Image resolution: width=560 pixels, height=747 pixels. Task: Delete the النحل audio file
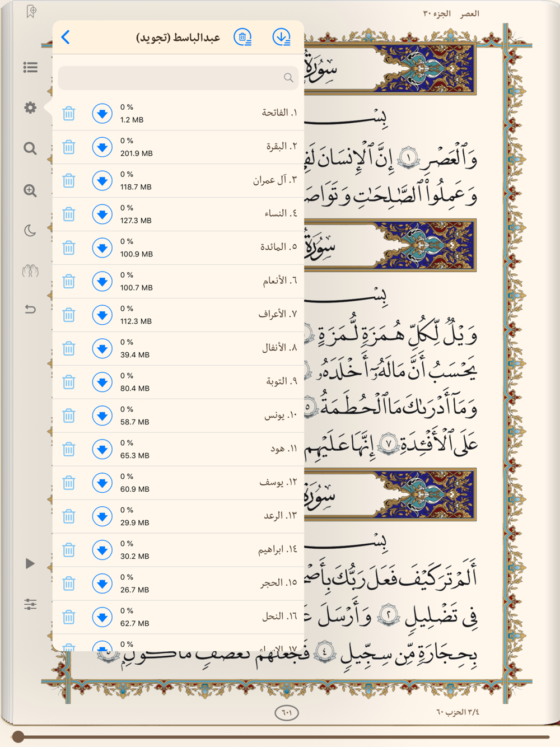(69, 618)
